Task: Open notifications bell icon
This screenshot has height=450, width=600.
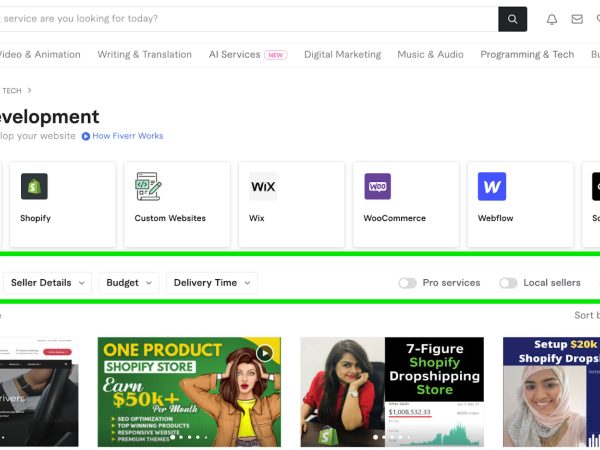Action: tap(551, 19)
